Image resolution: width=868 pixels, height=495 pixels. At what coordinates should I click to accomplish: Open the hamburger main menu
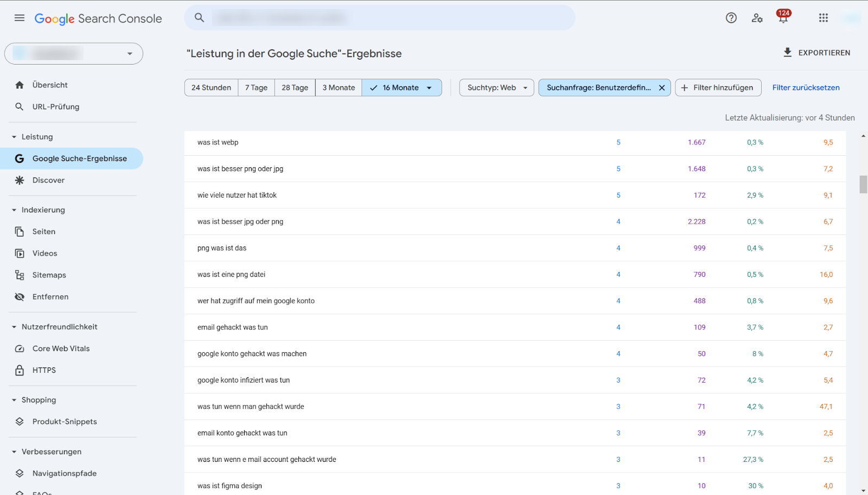[20, 18]
